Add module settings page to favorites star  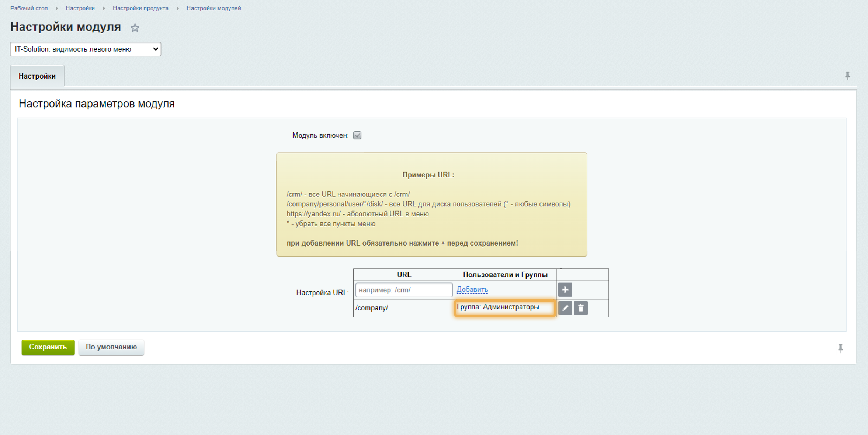point(135,28)
